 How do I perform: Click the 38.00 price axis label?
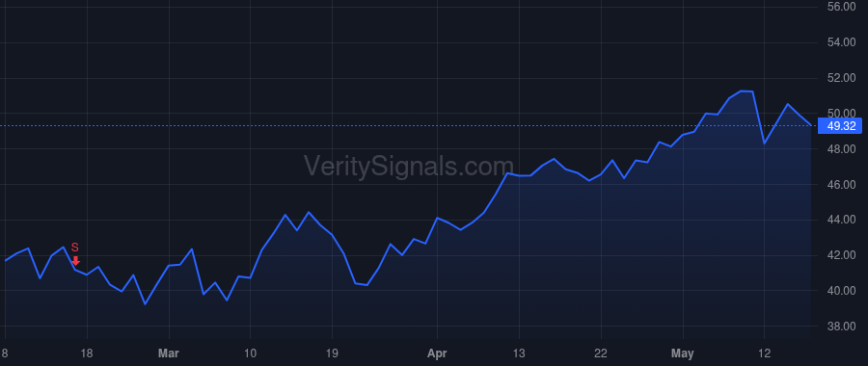point(841,327)
